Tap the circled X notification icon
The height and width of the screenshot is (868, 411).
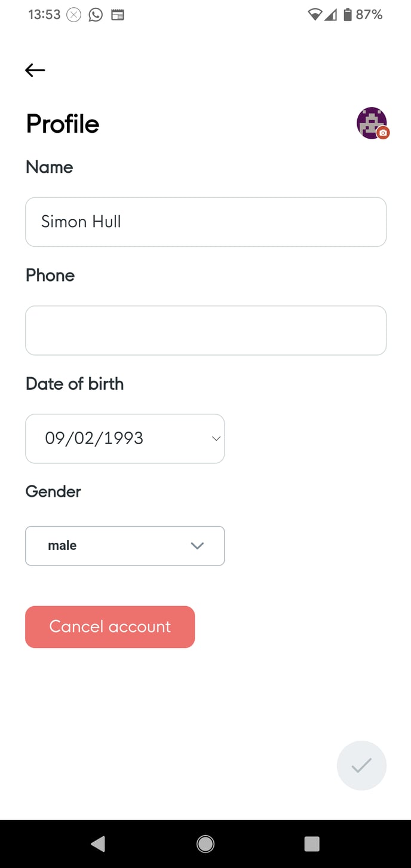[x=73, y=14]
